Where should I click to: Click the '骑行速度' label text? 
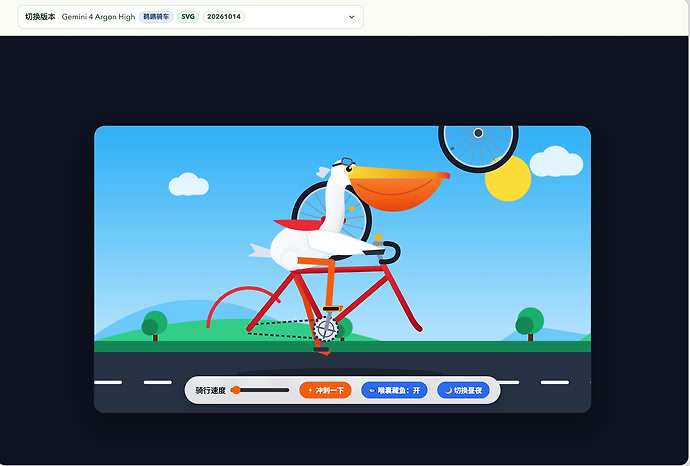point(210,390)
